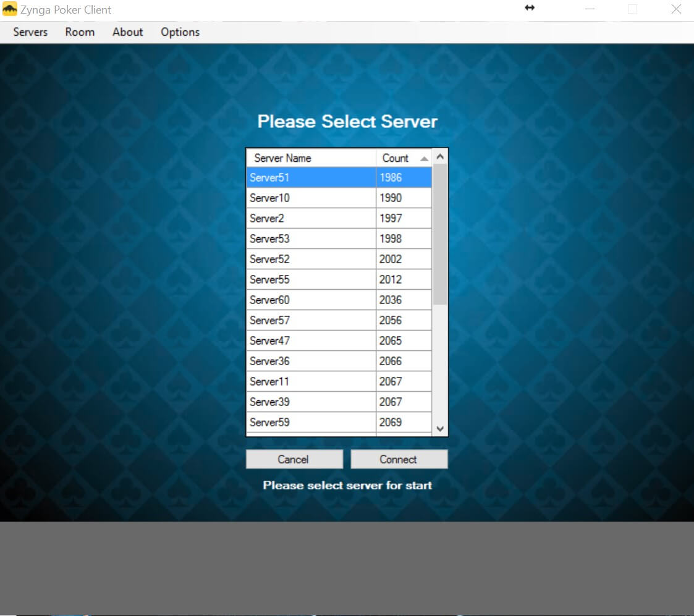Image resolution: width=694 pixels, height=616 pixels.
Task: Open the Options menu
Action: [x=180, y=32]
